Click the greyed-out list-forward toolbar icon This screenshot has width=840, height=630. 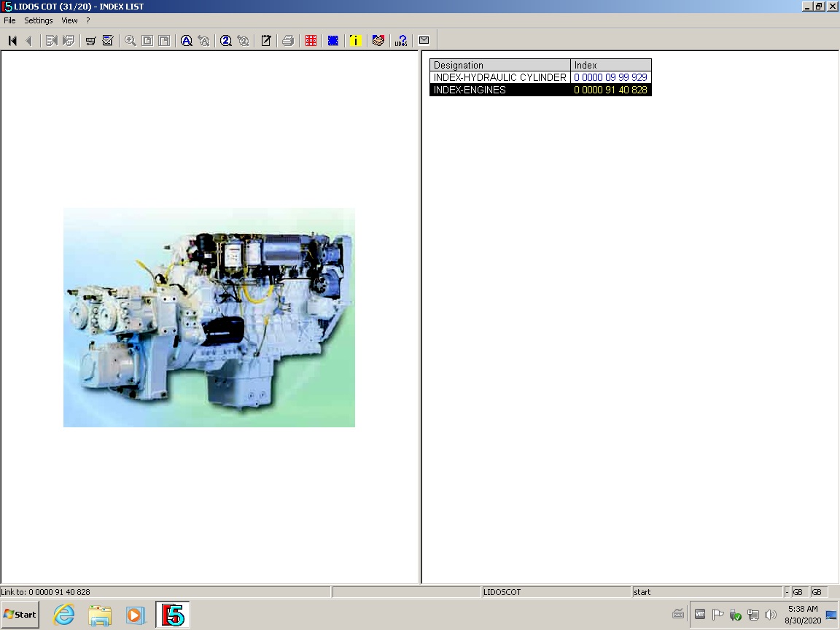(69, 41)
